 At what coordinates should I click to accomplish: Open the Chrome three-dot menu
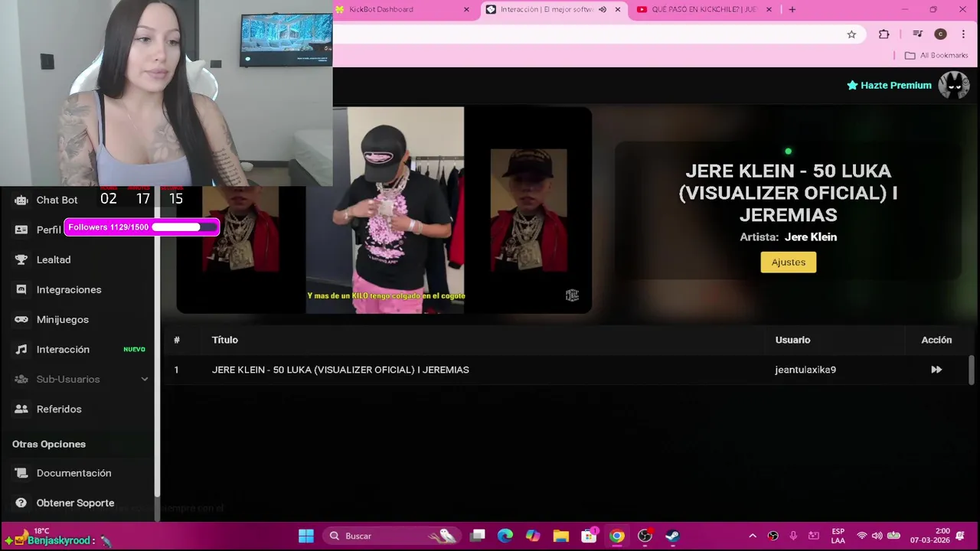click(963, 34)
